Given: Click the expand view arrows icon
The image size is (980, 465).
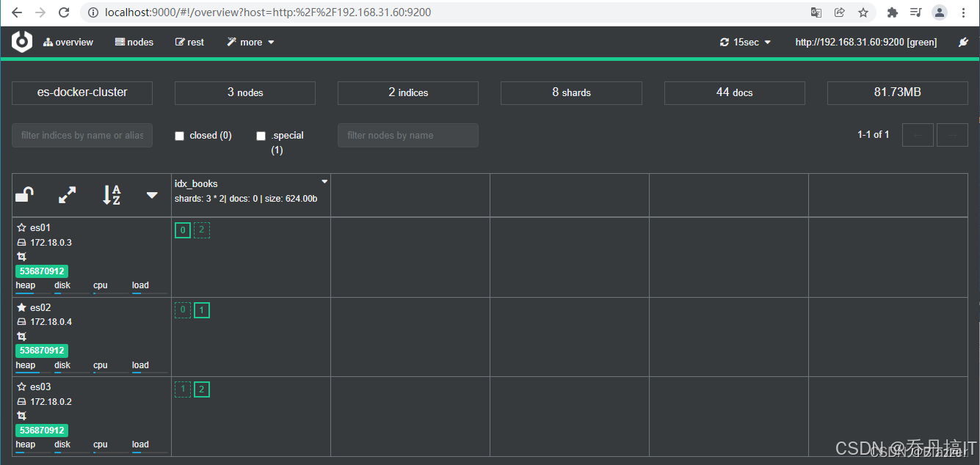Looking at the screenshot, I should pyautogui.click(x=68, y=195).
